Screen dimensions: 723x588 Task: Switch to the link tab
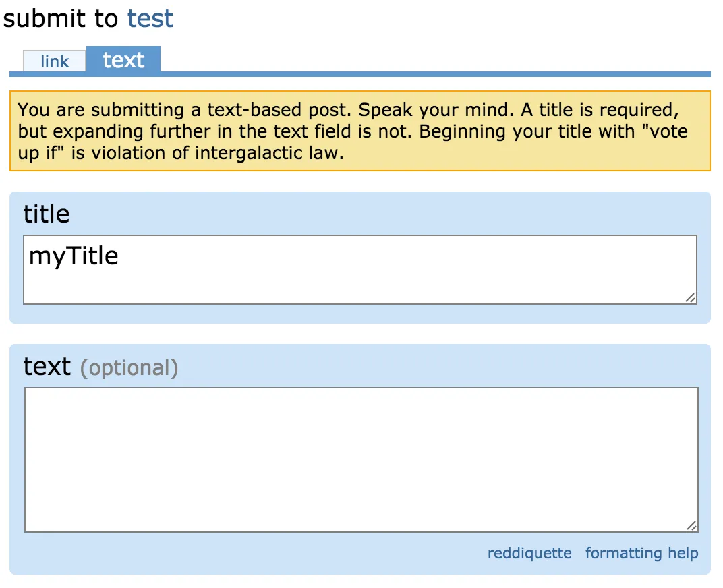(x=55, y=61)
